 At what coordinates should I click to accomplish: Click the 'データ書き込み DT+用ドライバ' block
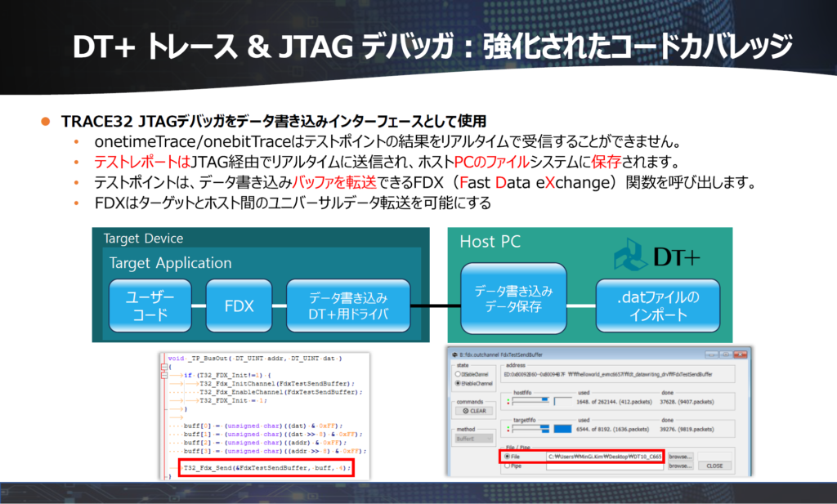pyautogui.click(x=348, y=306)
